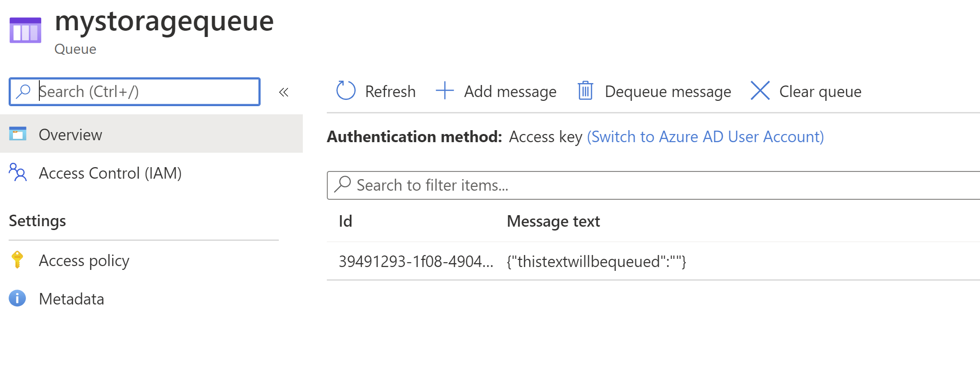This screenshot has height=377, width=980.
Task: Collapse the sidebar with double chevron
Action: pos(284,92)
